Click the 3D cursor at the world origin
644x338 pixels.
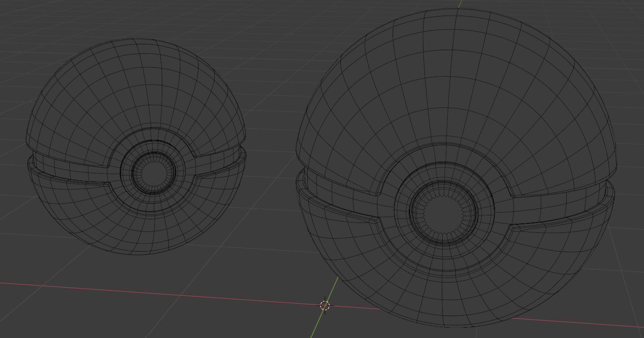325,306
